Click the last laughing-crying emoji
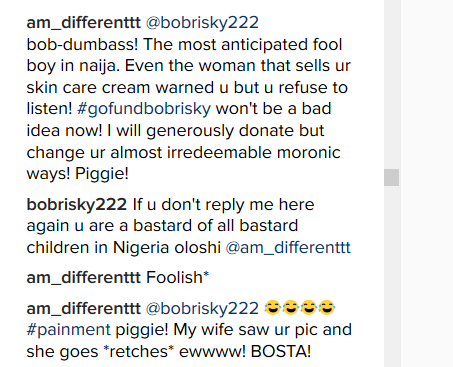The height and width of the screenshot is (367, 453). tap(327, 308)
